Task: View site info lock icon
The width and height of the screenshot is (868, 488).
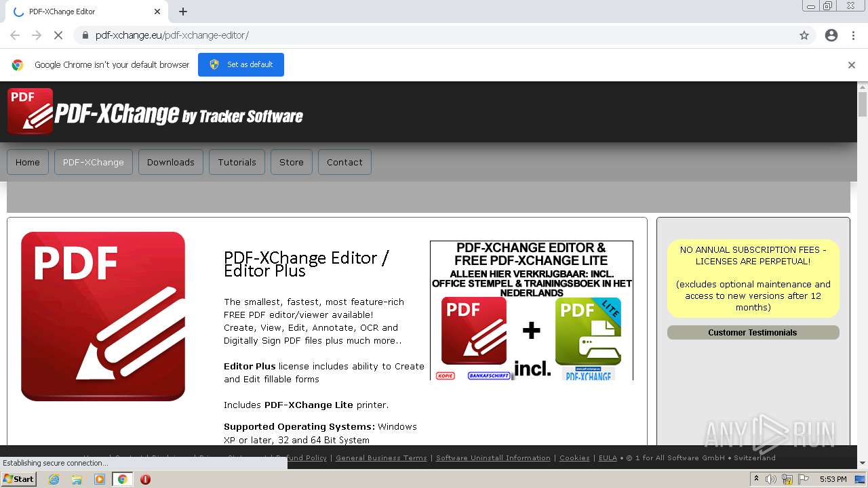Action: [85, 35]
